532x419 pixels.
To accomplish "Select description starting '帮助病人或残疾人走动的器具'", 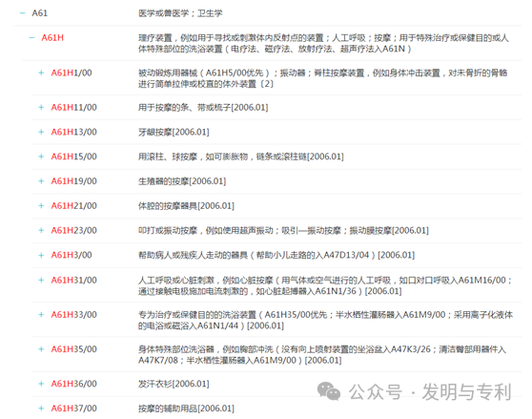I will point(276,255).
